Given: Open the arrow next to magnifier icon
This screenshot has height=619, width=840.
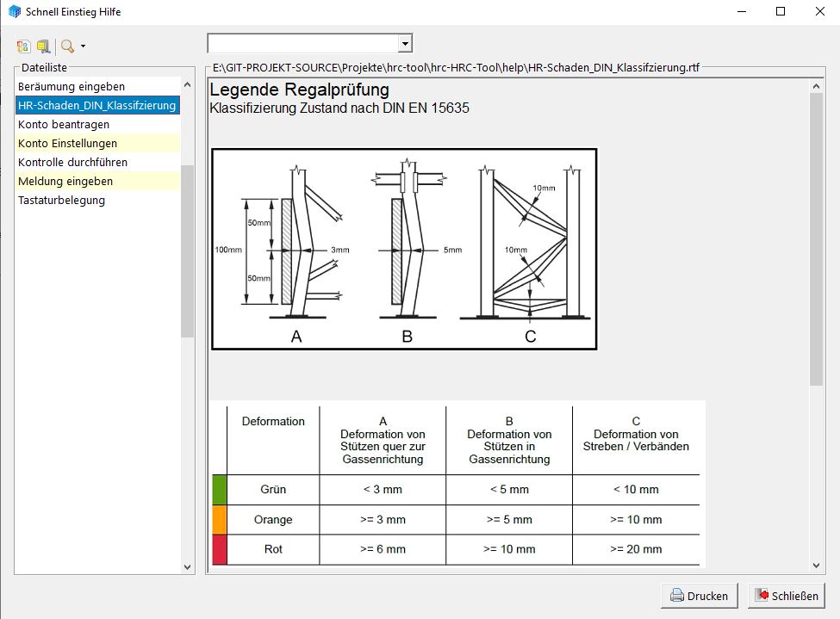Looking at the screenshot, I should point(83,46).
